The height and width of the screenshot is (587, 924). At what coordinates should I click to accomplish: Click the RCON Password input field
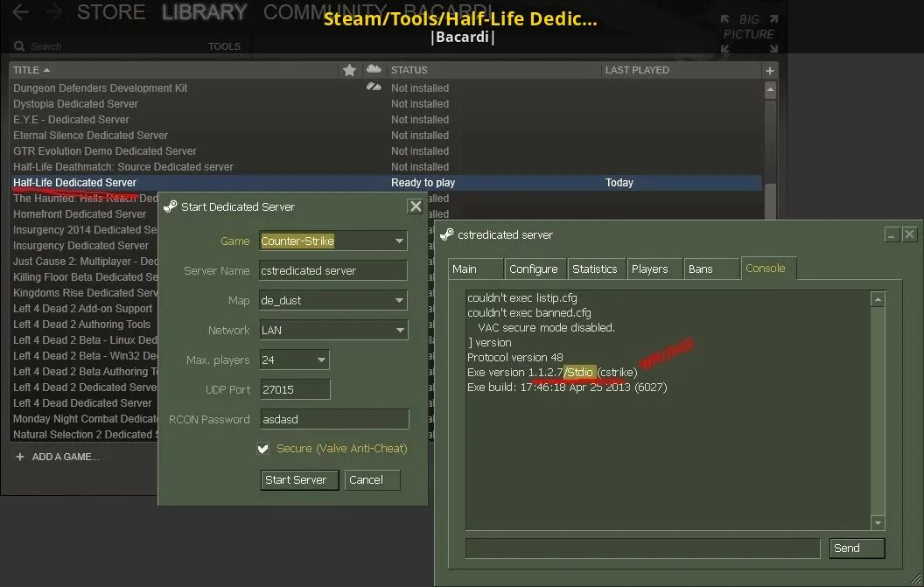click(x=334, y=419)
